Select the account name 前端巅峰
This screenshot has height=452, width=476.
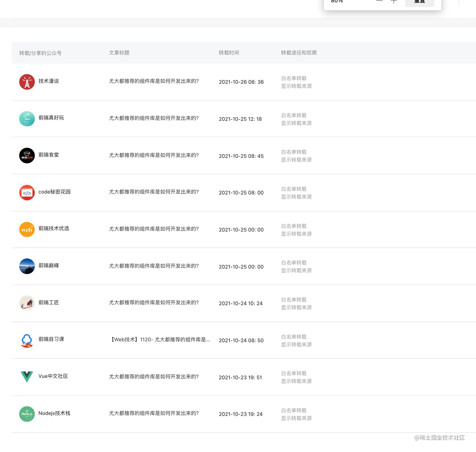[x=49, y=265]
